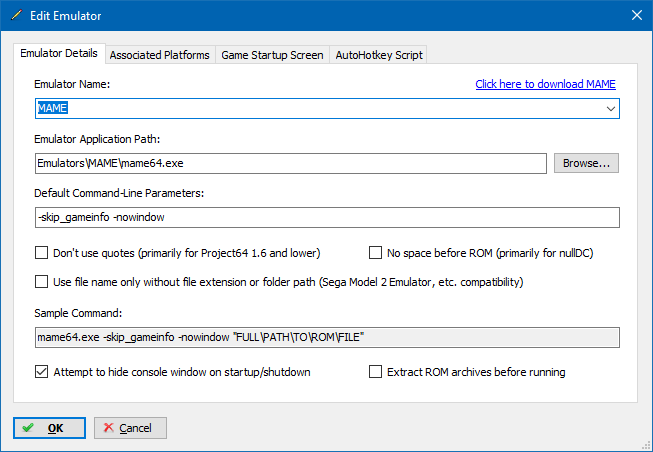Follow the Click here to download MAME link
The height and width of the screenshot is (452, 653).
[x=545, y=84]
